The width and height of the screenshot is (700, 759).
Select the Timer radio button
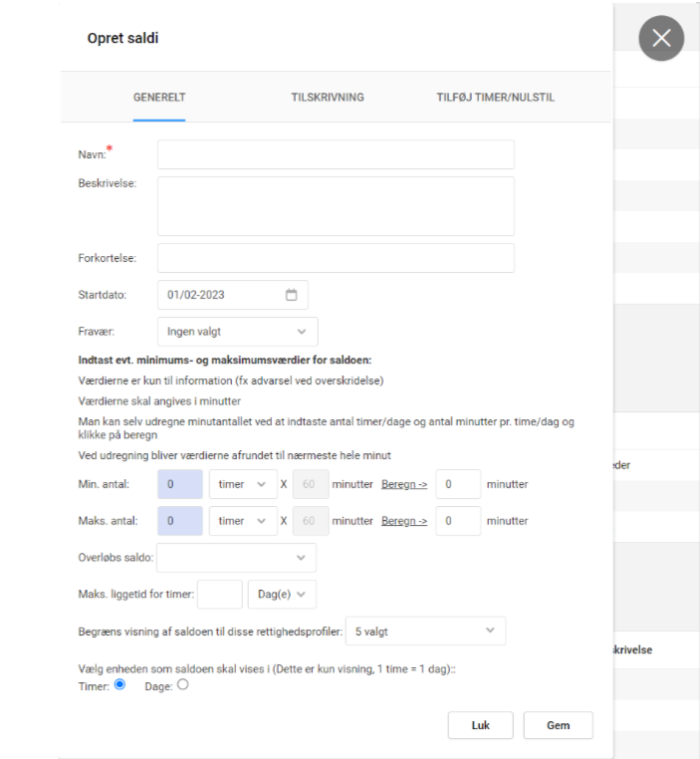[119, 684]
